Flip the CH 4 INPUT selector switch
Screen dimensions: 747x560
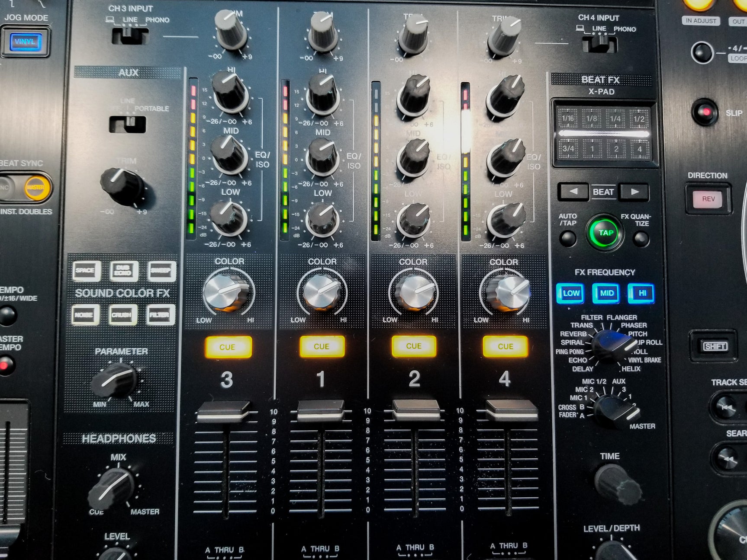(600, 44)
